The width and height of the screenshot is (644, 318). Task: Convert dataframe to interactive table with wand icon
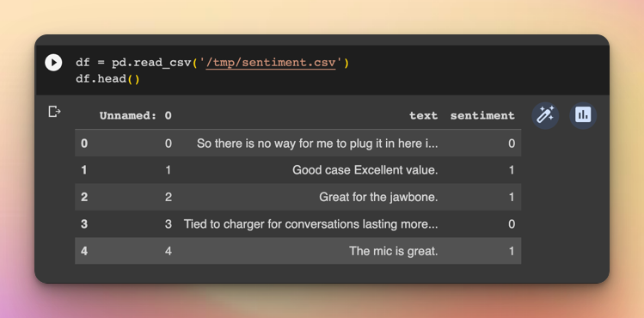(x=545, y=116)
